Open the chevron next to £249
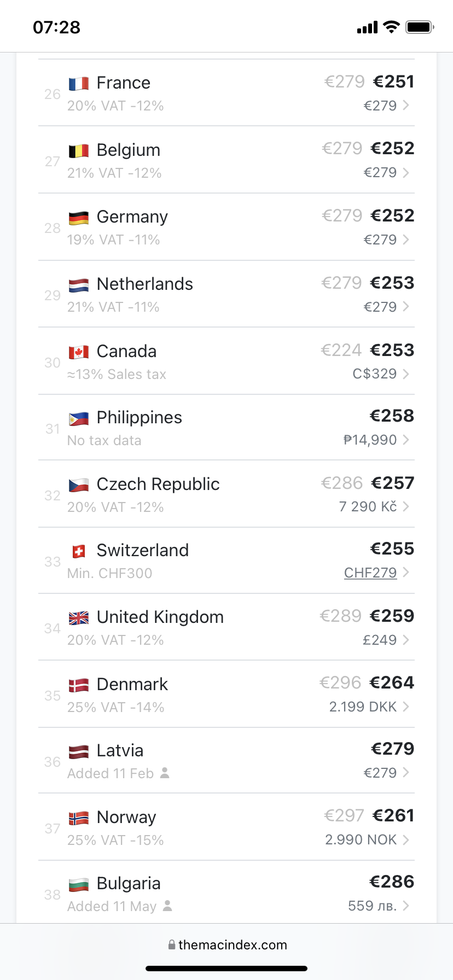453x980 pixels. point(406,640)
